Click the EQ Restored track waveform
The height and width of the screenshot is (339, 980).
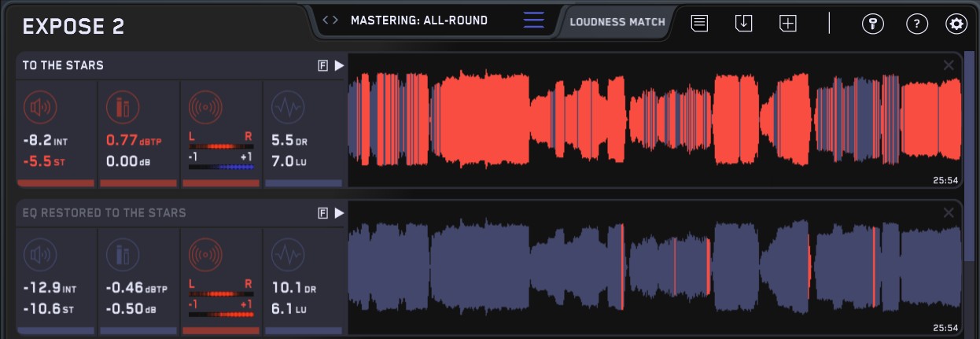[x=653, y=267]
